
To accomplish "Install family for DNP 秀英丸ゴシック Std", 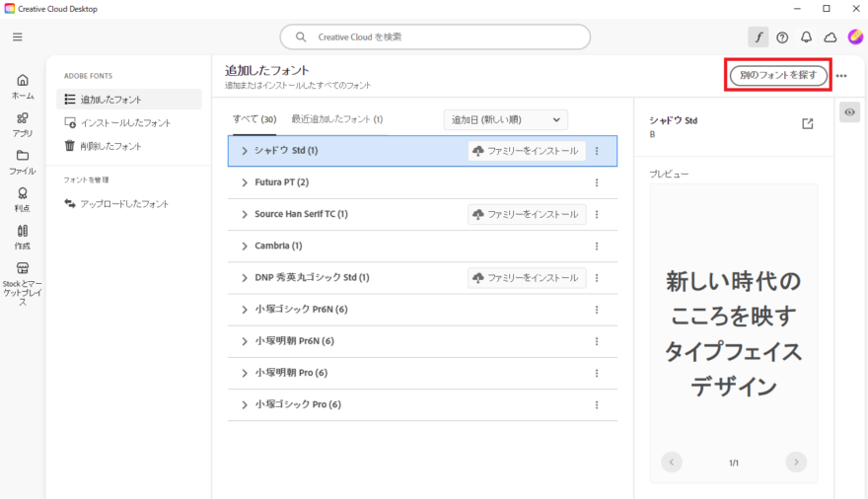I will (527, 278).
